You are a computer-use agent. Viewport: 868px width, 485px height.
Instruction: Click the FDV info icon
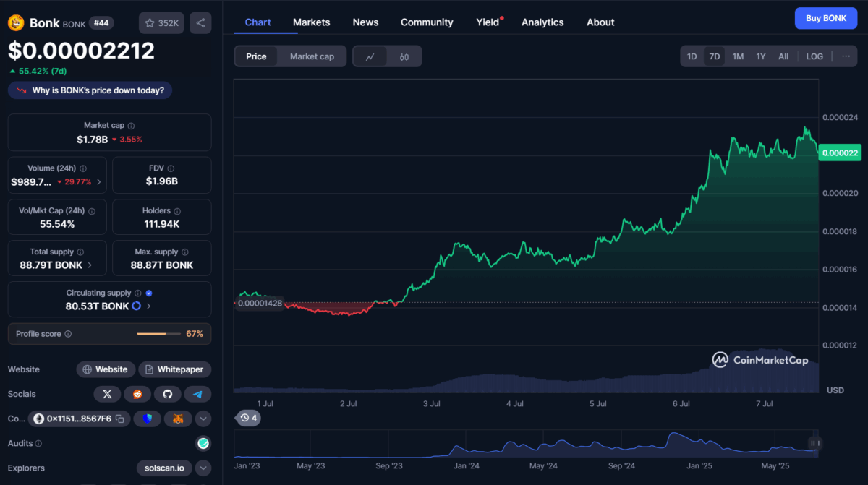coord(171,168)
